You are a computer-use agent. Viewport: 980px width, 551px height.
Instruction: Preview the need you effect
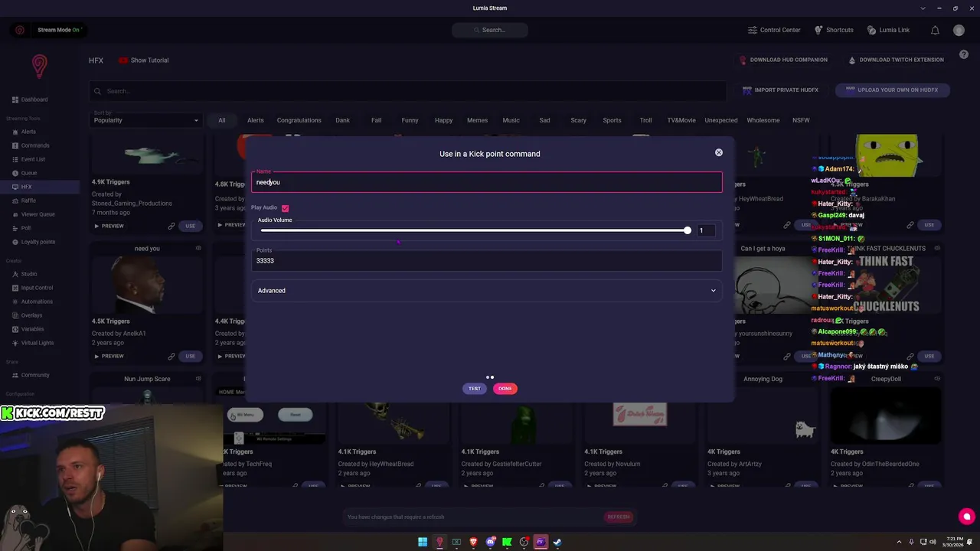[x=109, y=356]
